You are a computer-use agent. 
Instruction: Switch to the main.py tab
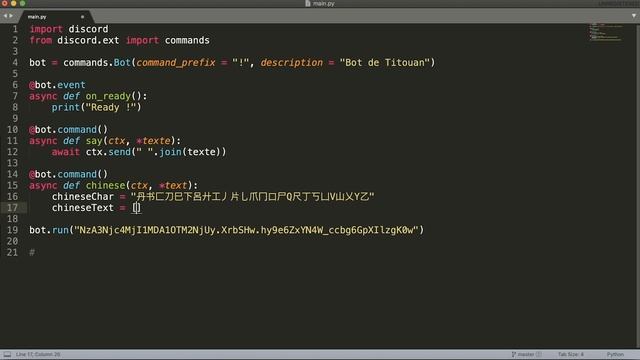(37, 17)
